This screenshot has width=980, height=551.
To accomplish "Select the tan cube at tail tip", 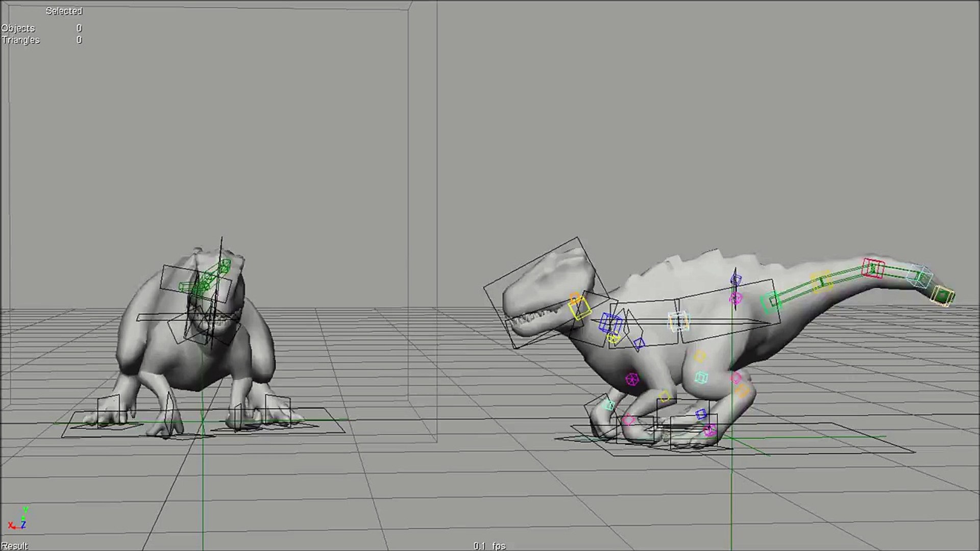I will [x=942, y=296].
